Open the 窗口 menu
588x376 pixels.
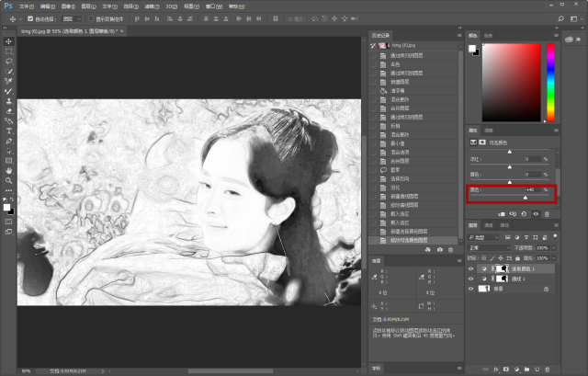(x=214, y=6)
